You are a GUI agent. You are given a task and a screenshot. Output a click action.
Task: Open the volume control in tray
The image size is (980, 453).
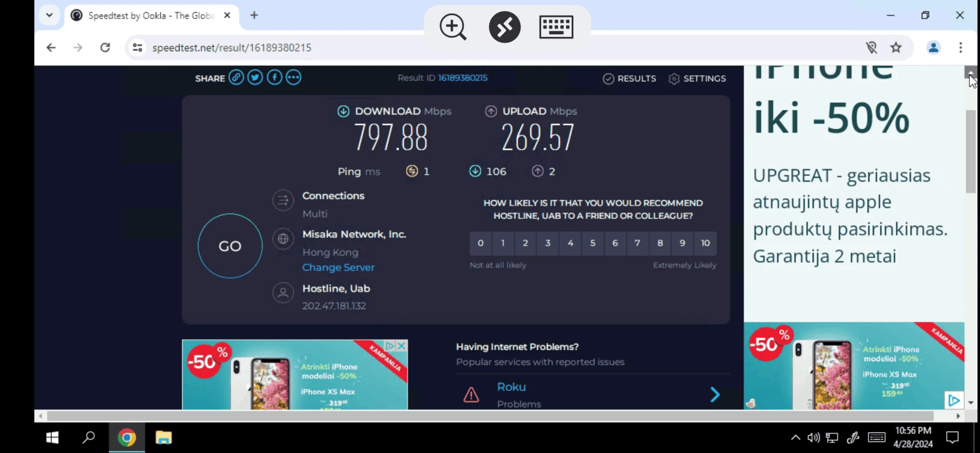[x=814, y=438]
